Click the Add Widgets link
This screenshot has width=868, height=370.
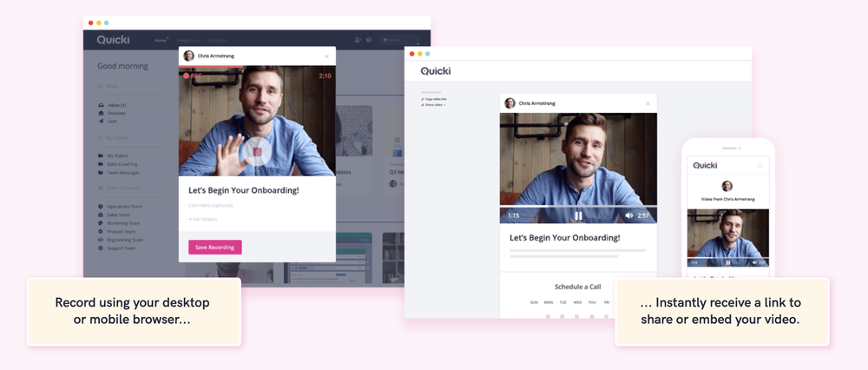(x=202, y=220)
